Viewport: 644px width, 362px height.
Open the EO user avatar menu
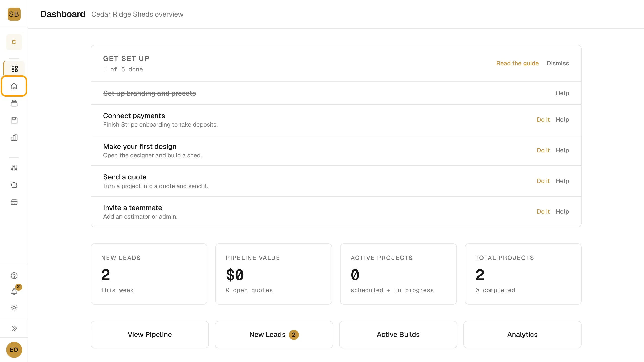14,350
